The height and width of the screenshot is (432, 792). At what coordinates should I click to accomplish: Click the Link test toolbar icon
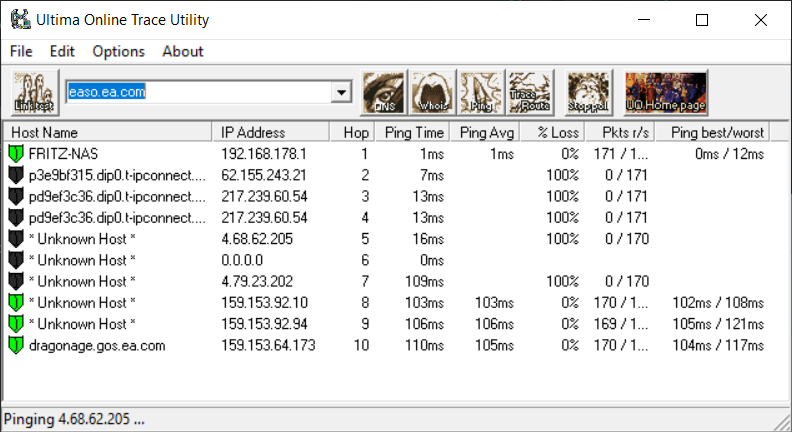[x=35, y=92]
